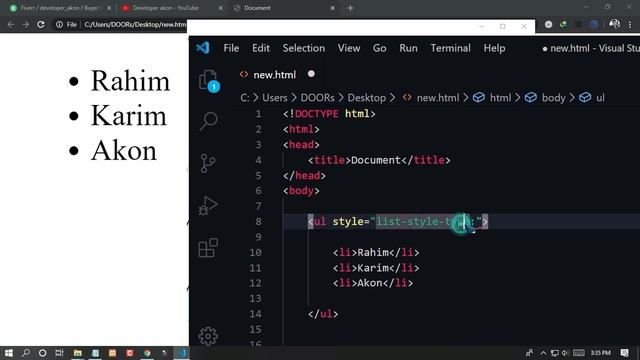
Task: Expand the C: breadcrumb
Action: (244, 98)
